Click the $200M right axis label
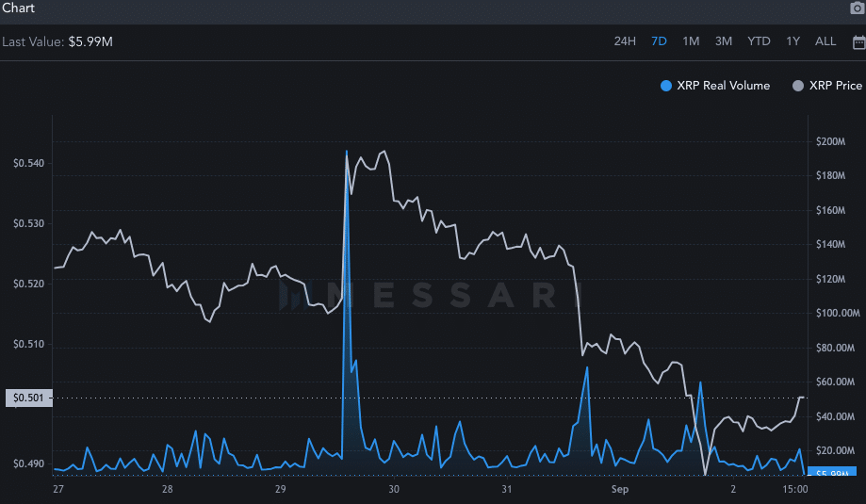Viewport: 866px width, 504px height. [832, 142]
